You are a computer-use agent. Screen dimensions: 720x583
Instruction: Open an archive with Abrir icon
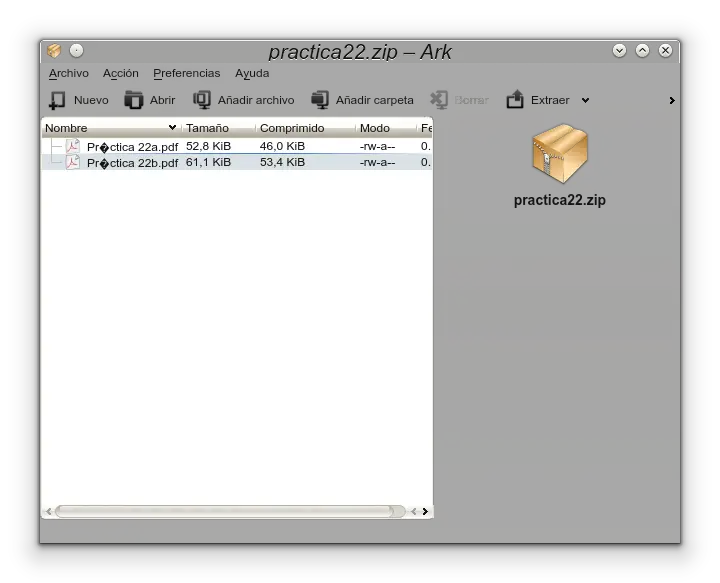coord(134,100)
